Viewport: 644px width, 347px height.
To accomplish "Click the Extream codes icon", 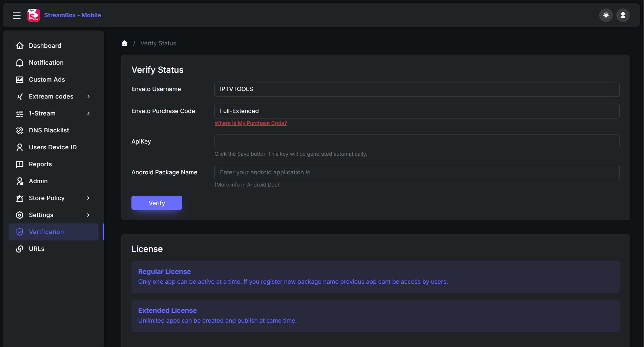I will coord(20,96).
